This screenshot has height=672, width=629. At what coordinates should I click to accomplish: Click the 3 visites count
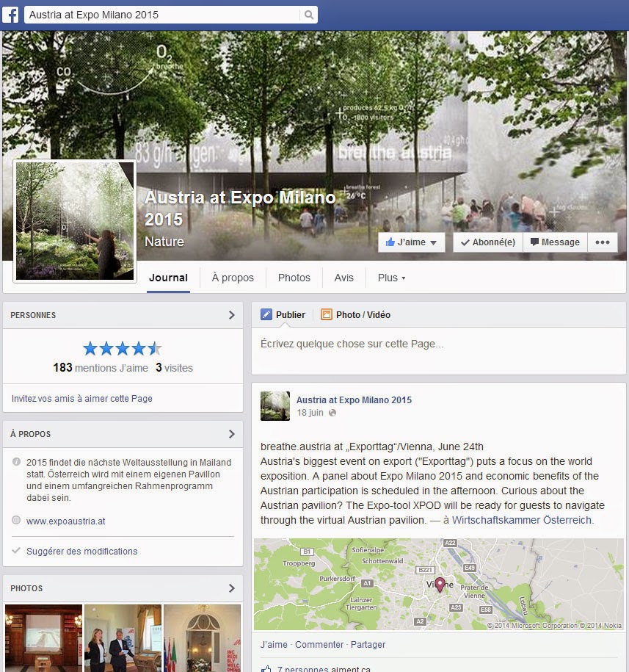pos(174,368)
